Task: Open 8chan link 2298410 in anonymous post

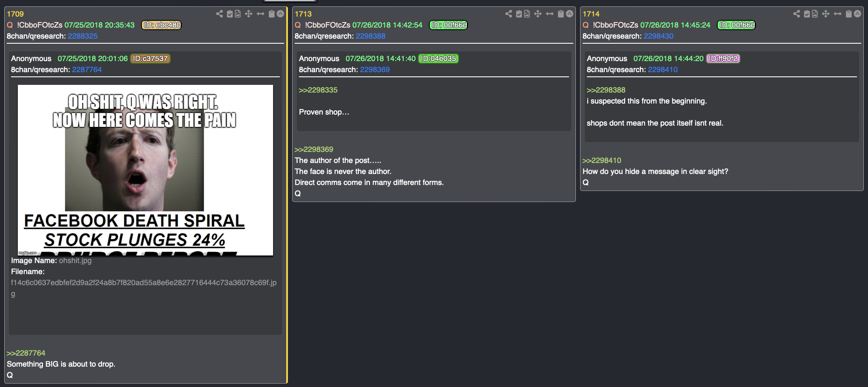Action: tap(663, 70)
